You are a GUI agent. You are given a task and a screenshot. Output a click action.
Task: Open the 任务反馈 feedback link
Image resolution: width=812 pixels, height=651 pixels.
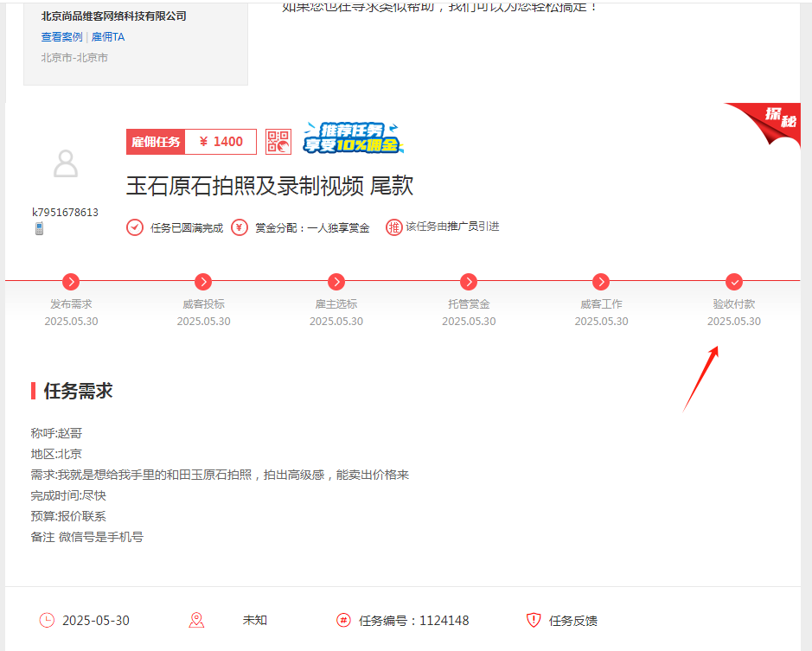[572, 621]
